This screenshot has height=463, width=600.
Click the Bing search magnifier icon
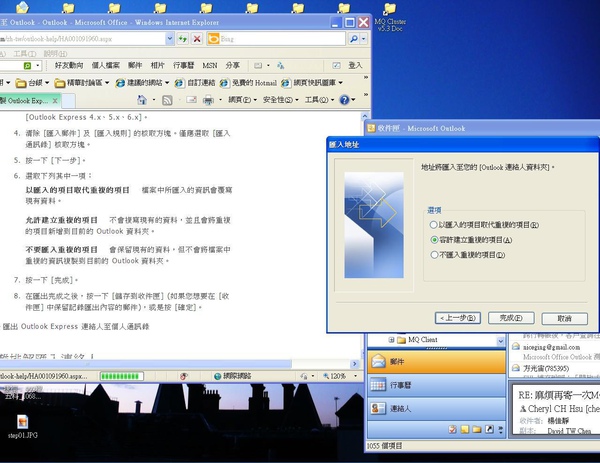tap(354, 39)
